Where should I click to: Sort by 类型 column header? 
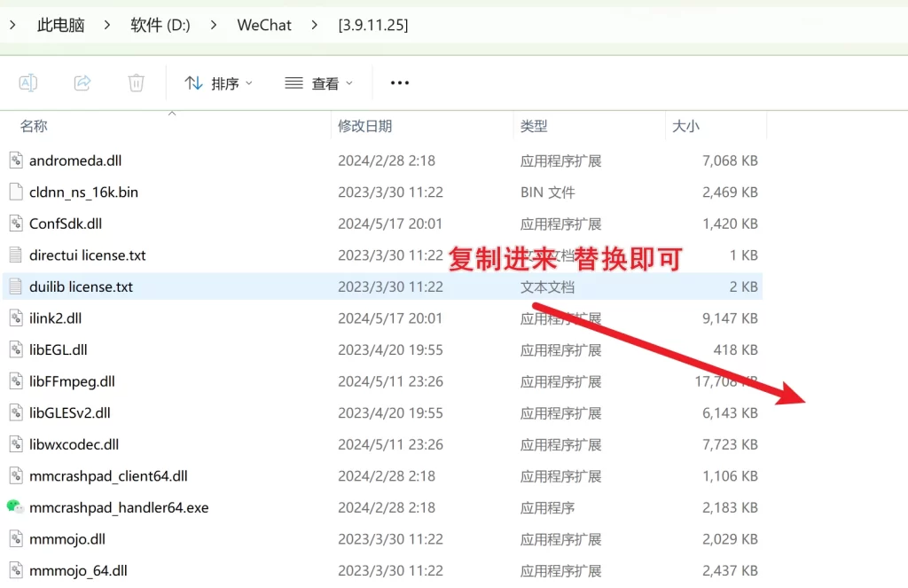point(534,126)
